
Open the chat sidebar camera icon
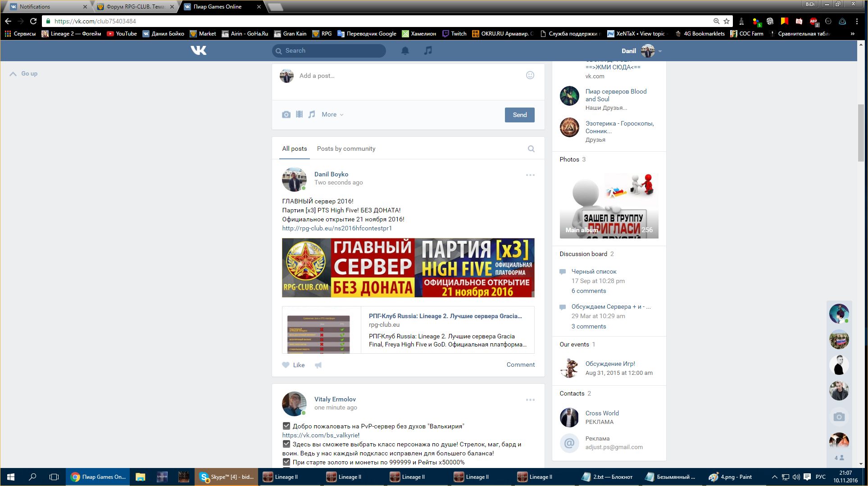[839, 417]
